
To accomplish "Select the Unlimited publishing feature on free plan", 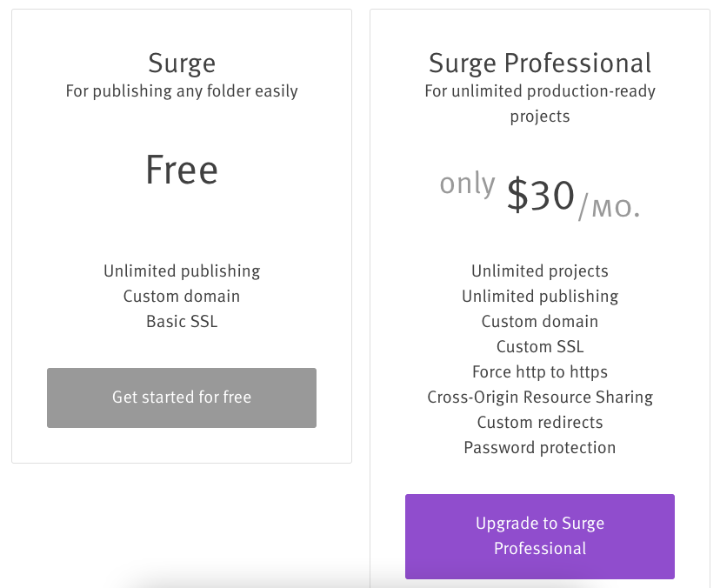I will tap(181, 271).
